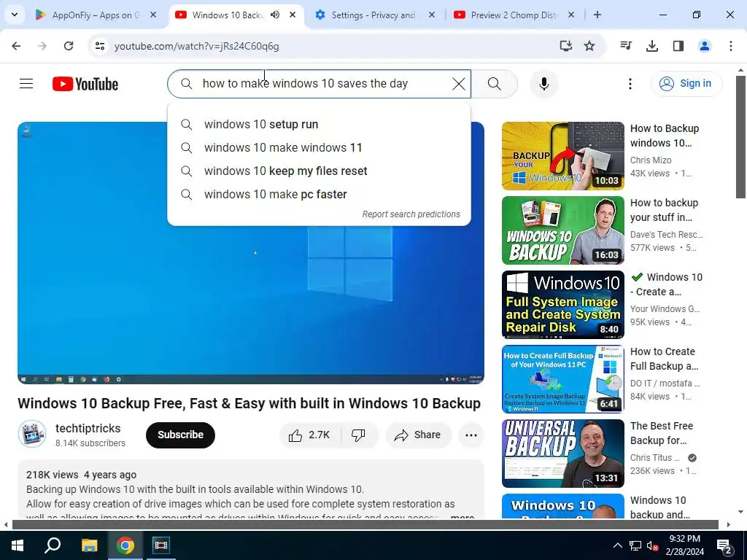Go back in Chrome
Image resolution: width=747 pixels, height=560 pixels.
[x=16, y=46]
